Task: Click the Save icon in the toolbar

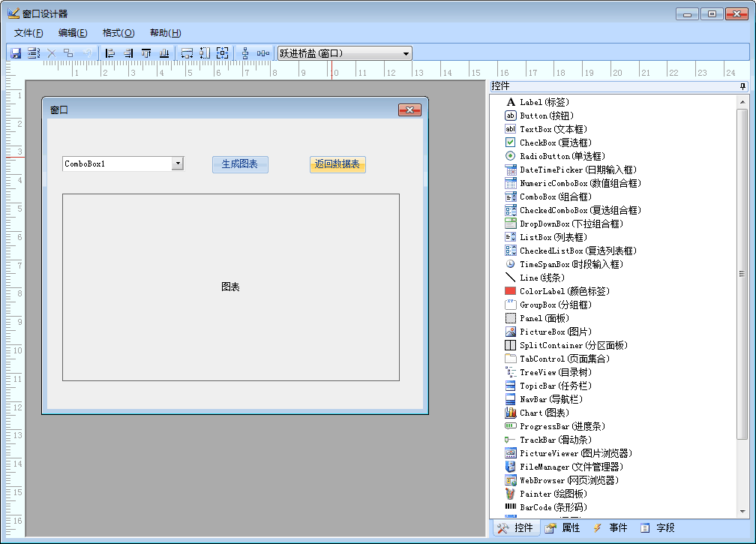Action: (16, 53)
